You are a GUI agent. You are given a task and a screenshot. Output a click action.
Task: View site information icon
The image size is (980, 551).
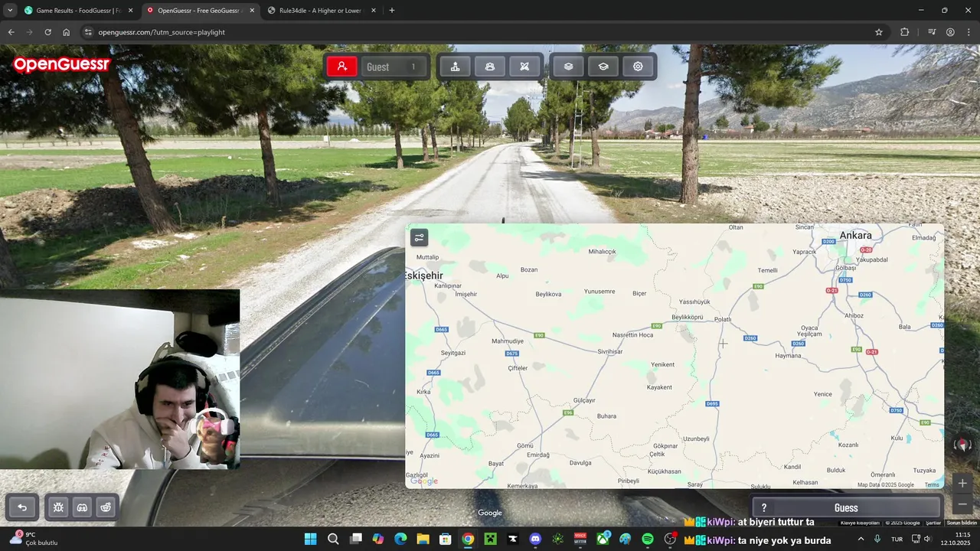click(x=88, y=32)
